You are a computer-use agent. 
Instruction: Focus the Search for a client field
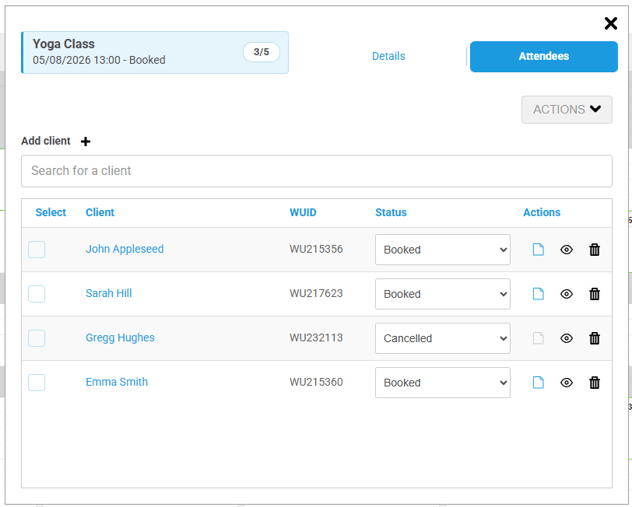tap(317, 171)
